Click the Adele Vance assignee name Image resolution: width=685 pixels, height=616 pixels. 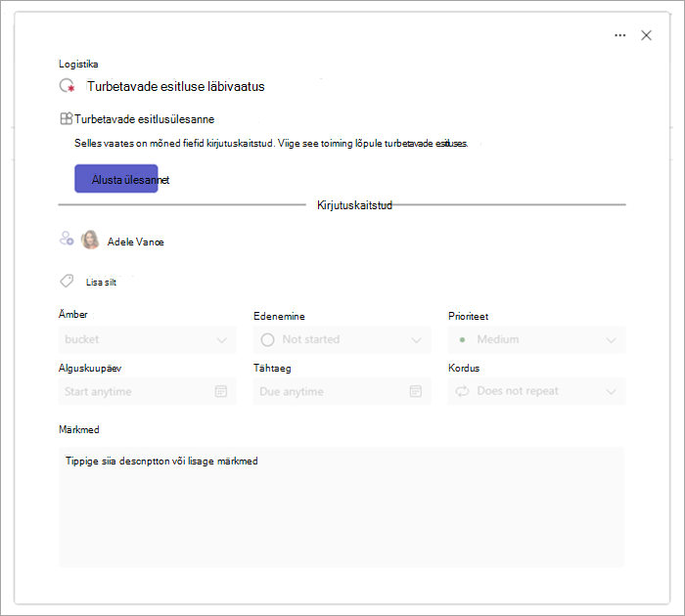point(135,242)
